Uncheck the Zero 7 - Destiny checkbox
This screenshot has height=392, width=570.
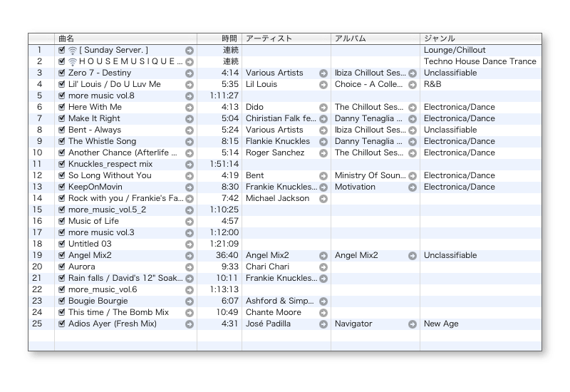pyautogui.click(x=62, y=73)
